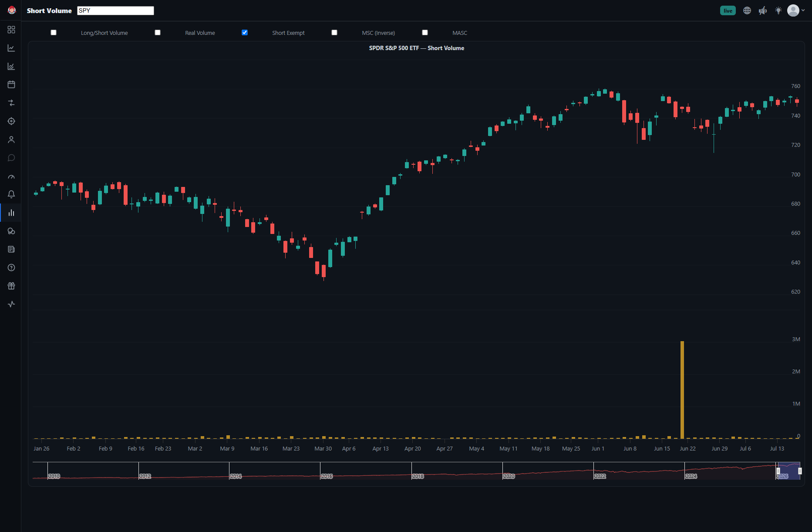The height and width of the screenshot is (532, 812).
Task: Click the 2010 marker on the navigator
Action: click(x=54, y=476)
